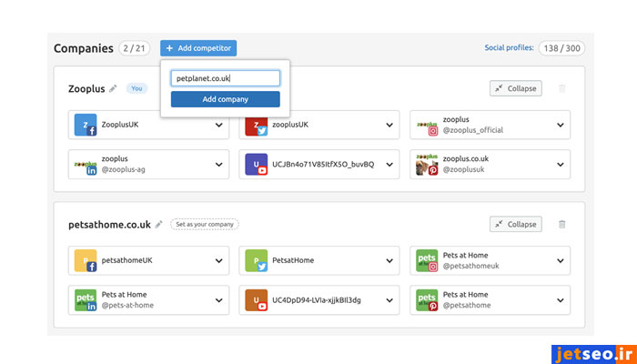Click the trash icon for Zooplus
The width and height of the screenshot is (637, 364).
(x=561, y=88)
